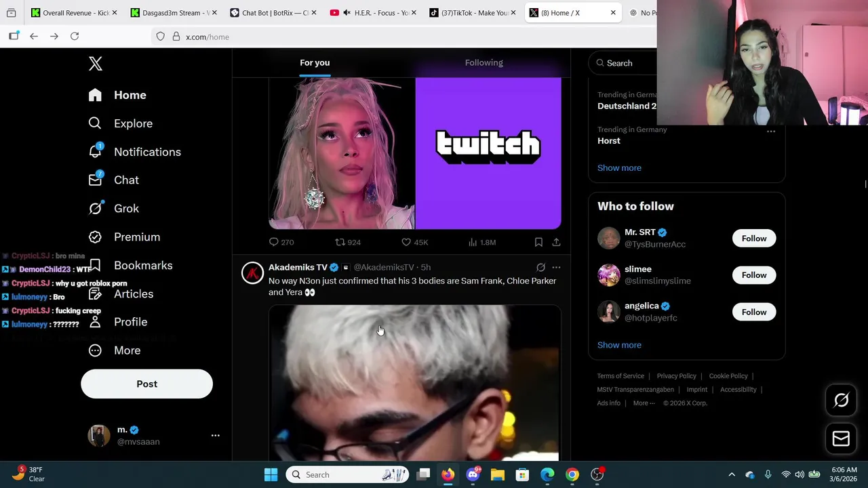This screenshot has height=488, width=868.
Task: Show more Who to follow suggestions
Action: pos(619,345)
